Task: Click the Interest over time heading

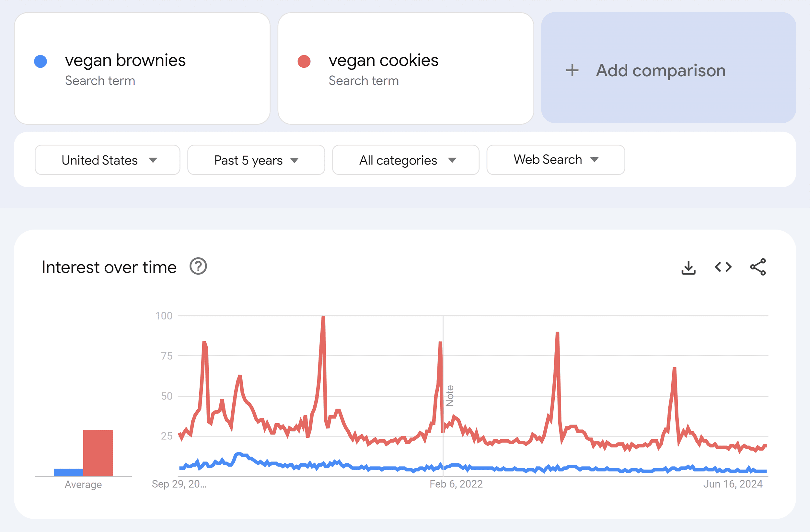Action: 108,267
